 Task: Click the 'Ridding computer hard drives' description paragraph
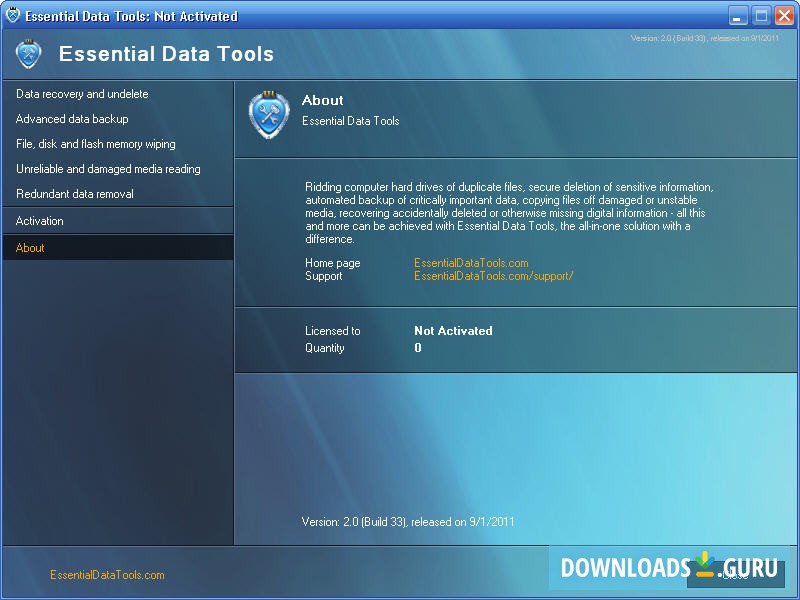pos(509,213)
